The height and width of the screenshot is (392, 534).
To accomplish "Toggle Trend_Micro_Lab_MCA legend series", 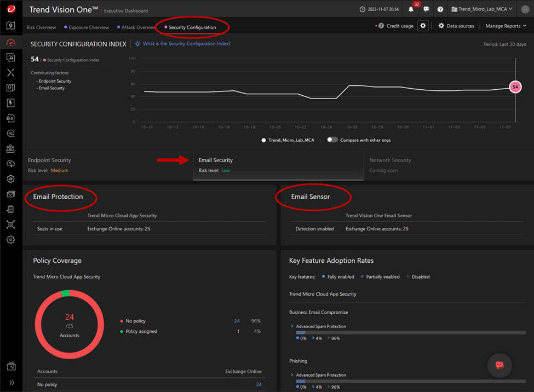I will [288, 140].
